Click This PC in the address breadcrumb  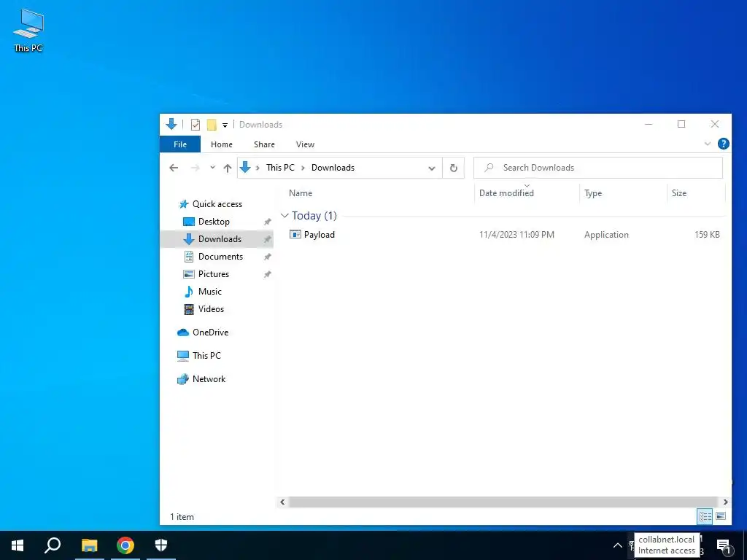(x=280, y=168)
